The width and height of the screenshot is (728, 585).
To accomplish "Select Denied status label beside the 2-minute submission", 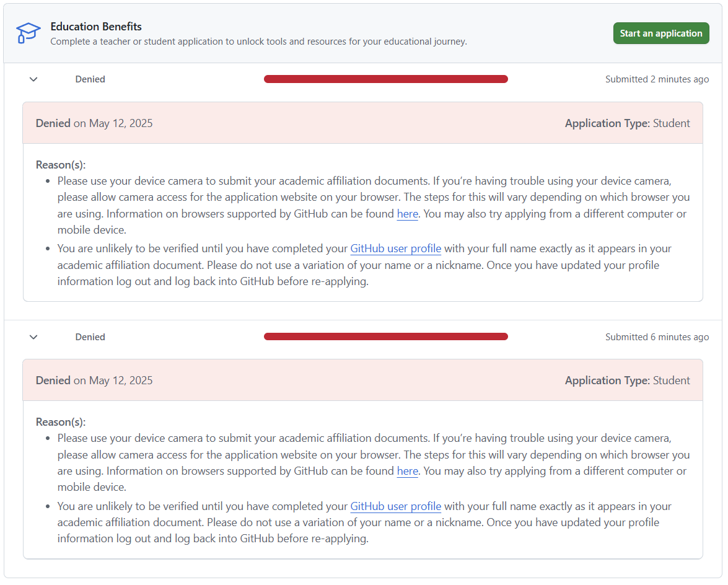I will [90, 79].
